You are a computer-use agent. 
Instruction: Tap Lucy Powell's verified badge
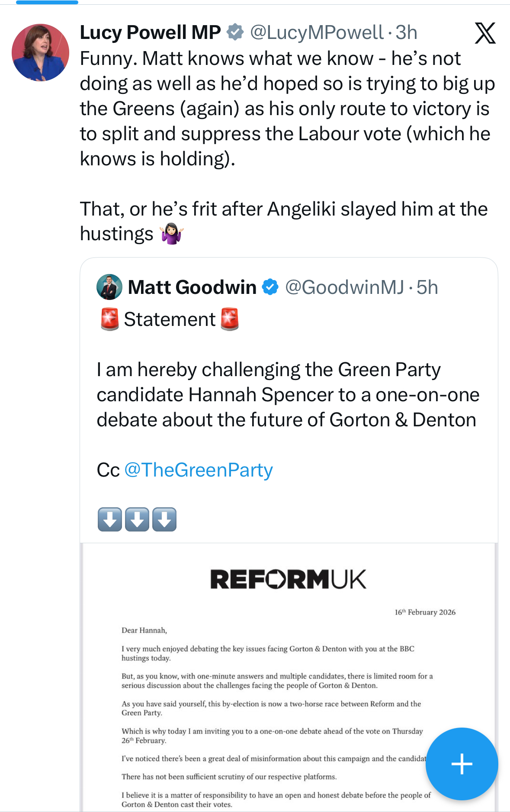(235, 32)
